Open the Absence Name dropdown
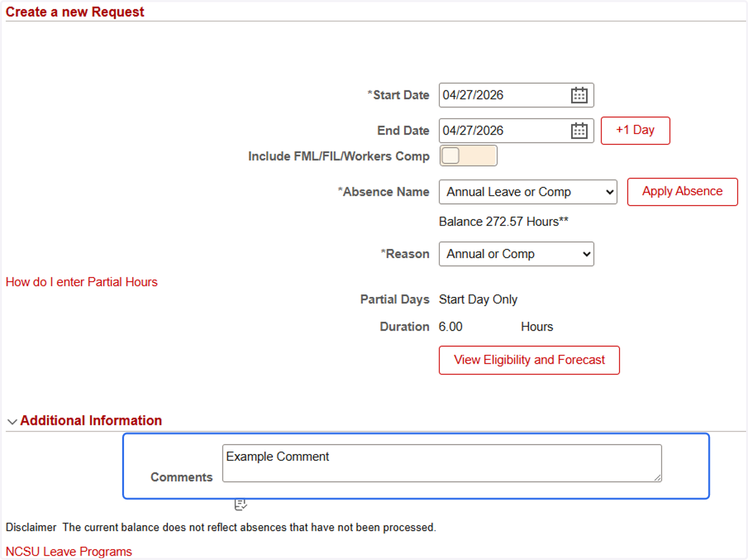 [528, 192]
